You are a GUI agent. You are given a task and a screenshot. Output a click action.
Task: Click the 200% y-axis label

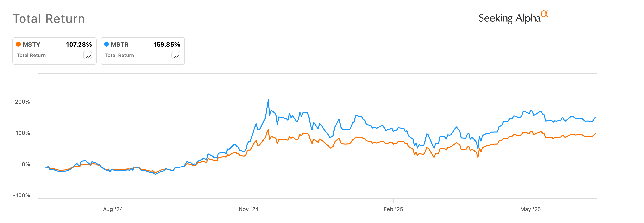pos(23,102)
